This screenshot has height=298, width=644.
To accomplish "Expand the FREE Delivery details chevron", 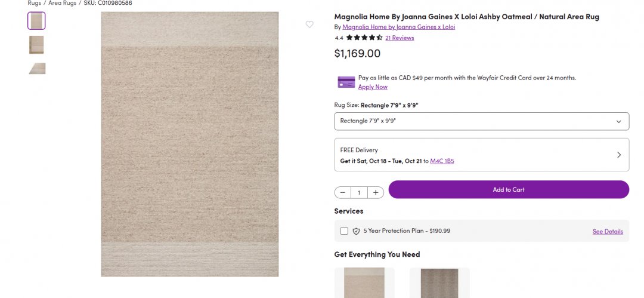I will coord(618,155).
